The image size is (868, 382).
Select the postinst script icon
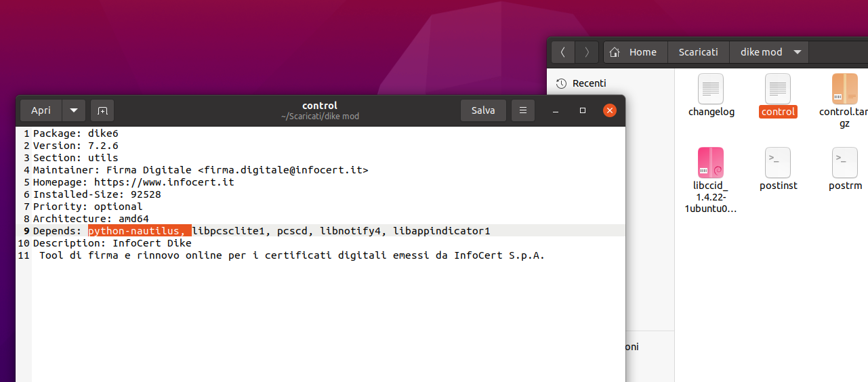pos(778,163)
